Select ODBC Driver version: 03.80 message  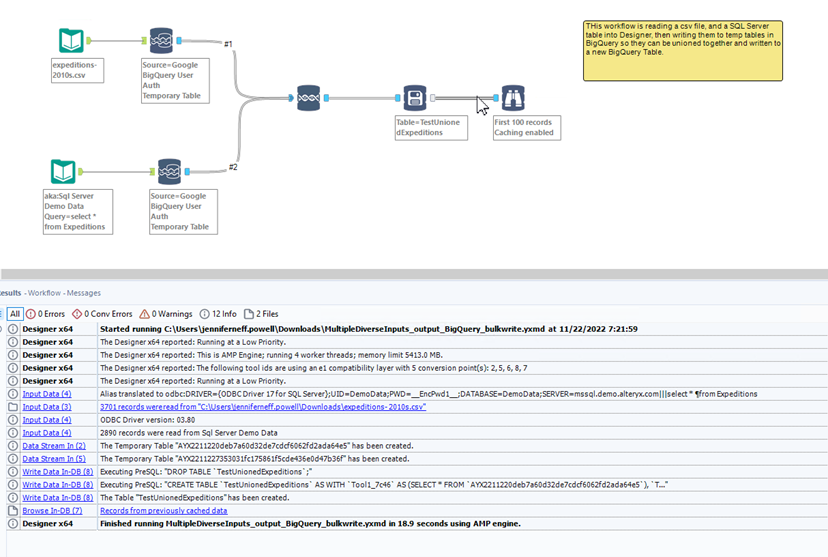[147, 420]
